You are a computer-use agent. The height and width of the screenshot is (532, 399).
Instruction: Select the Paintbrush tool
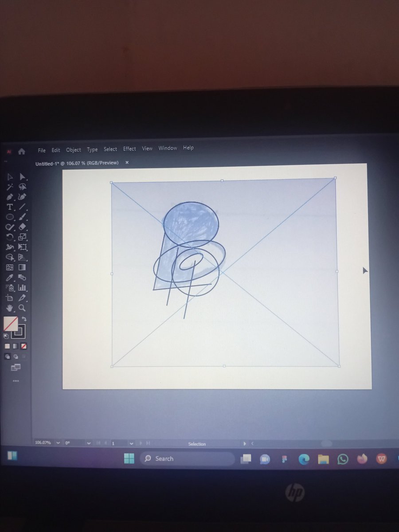click(23, 217)
